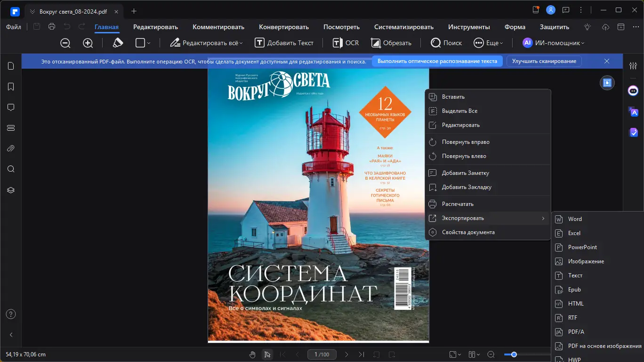Switch to the Конвертировать tab
Screen dimensions: 644x362
pos(283,27)
